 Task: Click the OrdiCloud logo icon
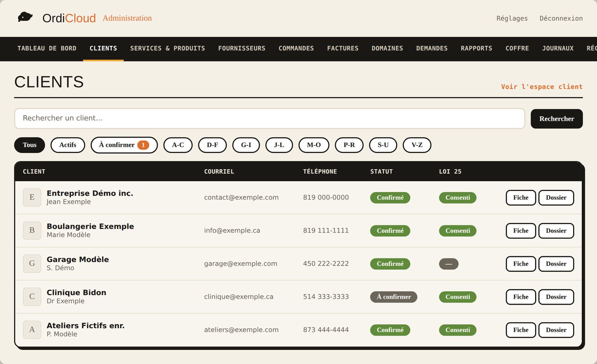coord(25,17)
